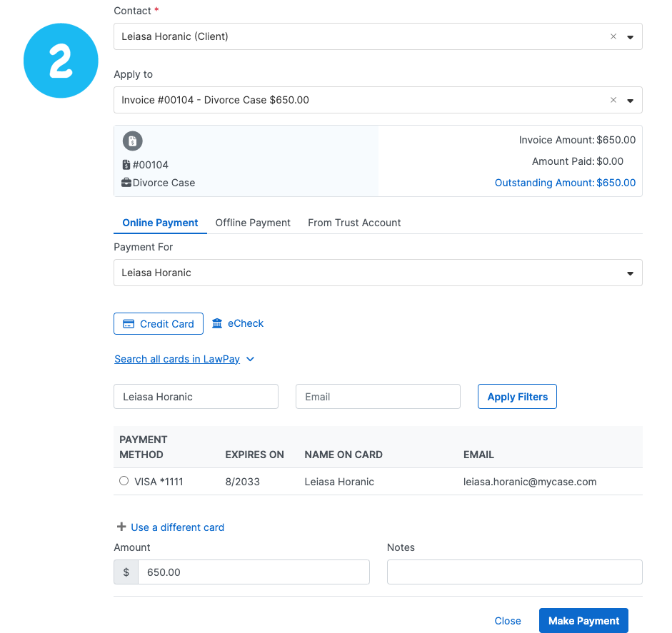Click the Make Payment button
The image size is (672, 633).
[583, 620]
